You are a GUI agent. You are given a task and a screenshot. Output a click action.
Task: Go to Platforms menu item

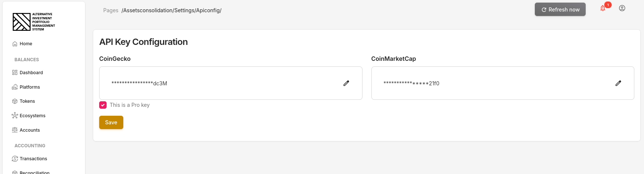pyautogui.click(x=30, y=87)
